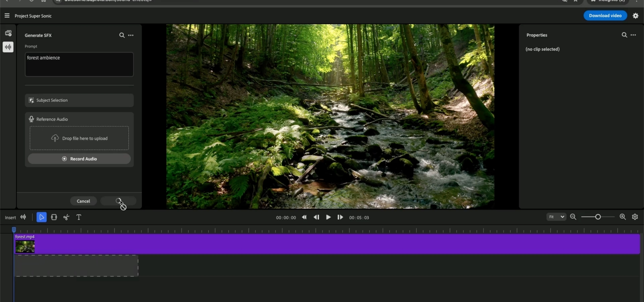Search within the Generate SFX panel

pos(122,35)
